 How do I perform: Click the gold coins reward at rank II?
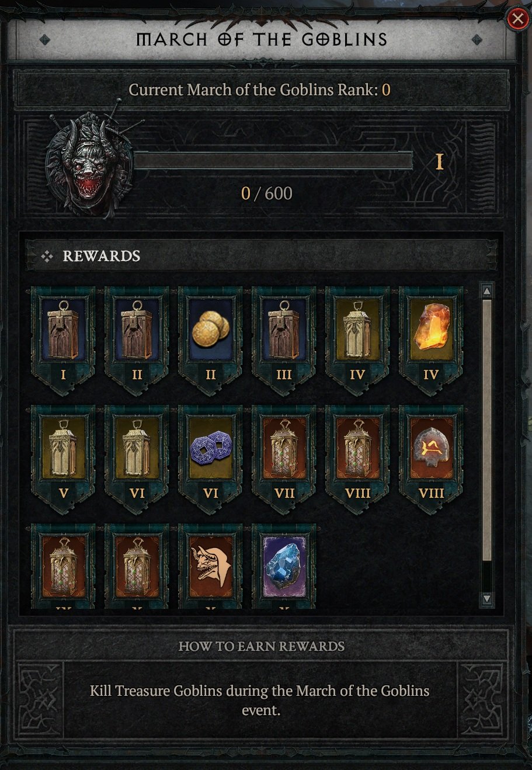pyautogui.click(x=210, y=332)
